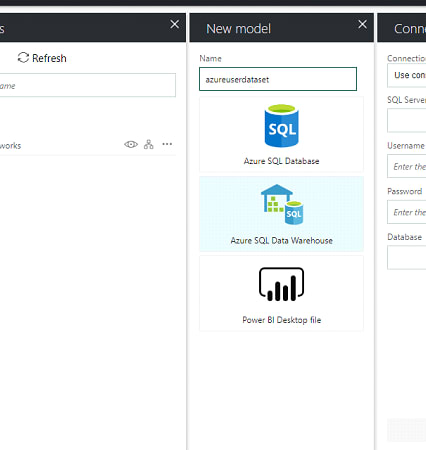Click the blue SQL database cylinder icon
The image size is (426, 450).
281,126
